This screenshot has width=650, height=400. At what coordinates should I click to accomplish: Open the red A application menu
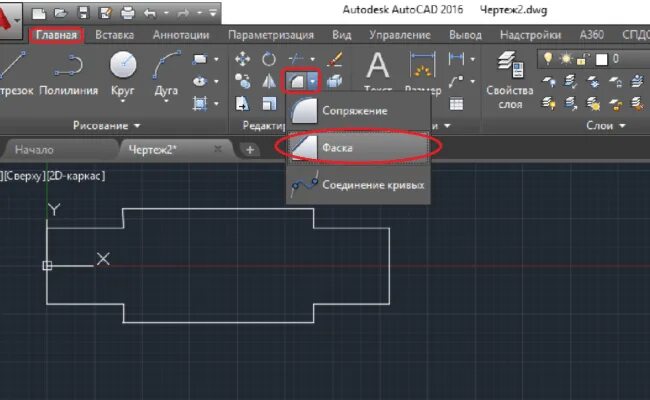(8, 20)
